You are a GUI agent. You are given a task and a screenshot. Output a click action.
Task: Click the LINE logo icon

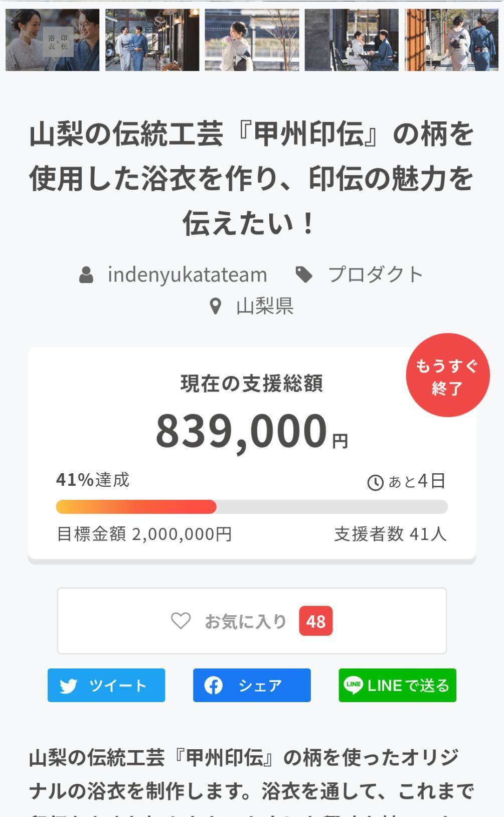[x=353, y=685]
